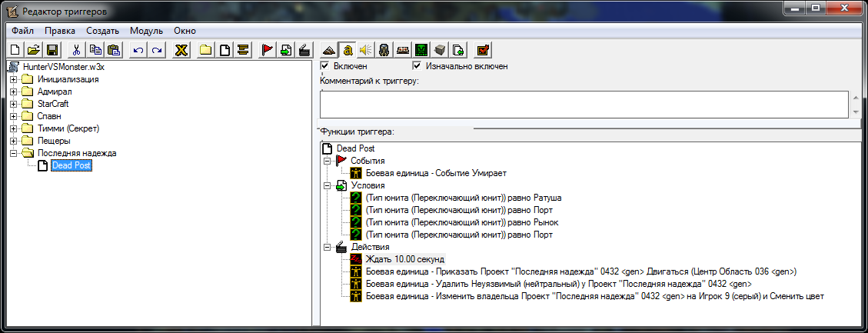Screen dimensions: 868x333
Task: Click the Test Map checkmark icon
Action: tap(483, 51)
